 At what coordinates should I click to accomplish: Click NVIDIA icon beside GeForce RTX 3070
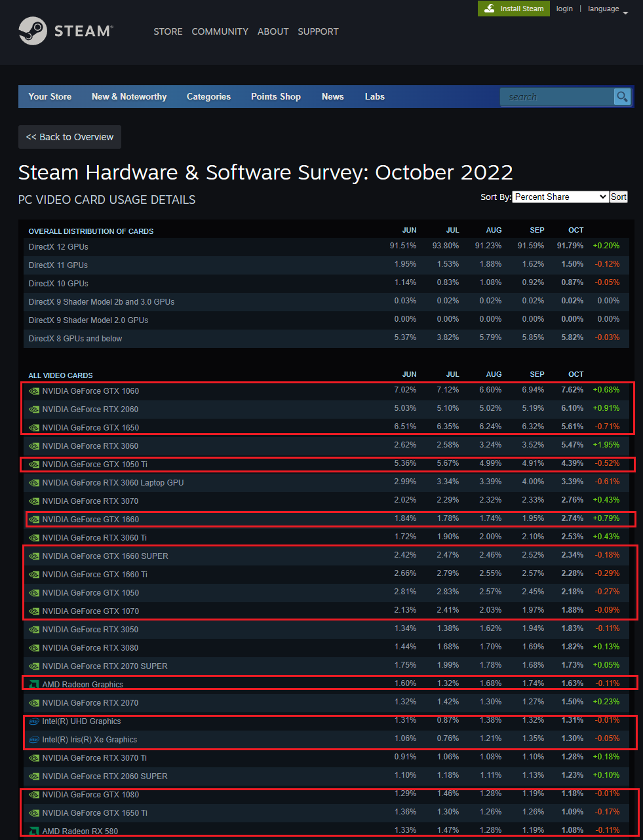[x=34, y=501]
